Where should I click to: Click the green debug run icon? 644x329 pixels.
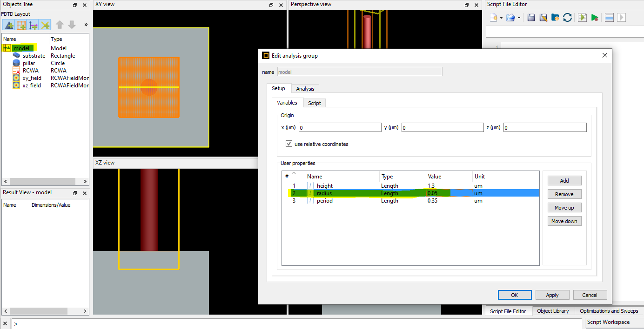(595, 18)
